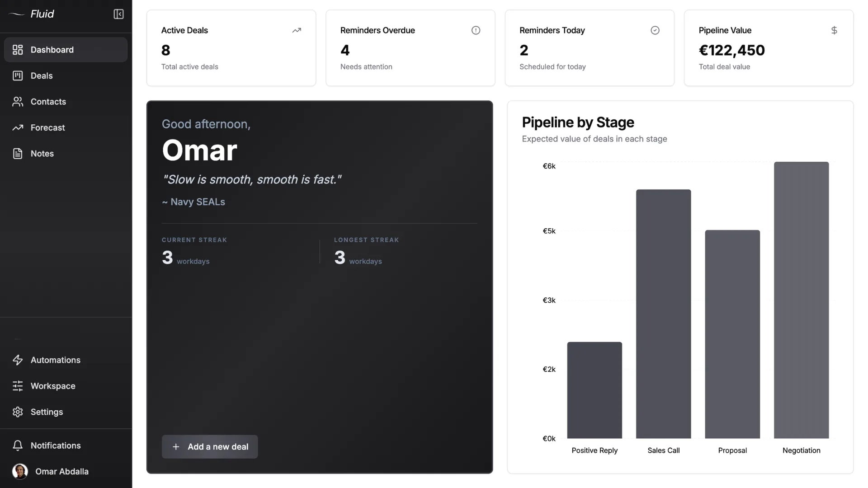Screen dimensions: 868x488
Task: Click the Scheduled for today caption
Action: (x=552, y=67)
